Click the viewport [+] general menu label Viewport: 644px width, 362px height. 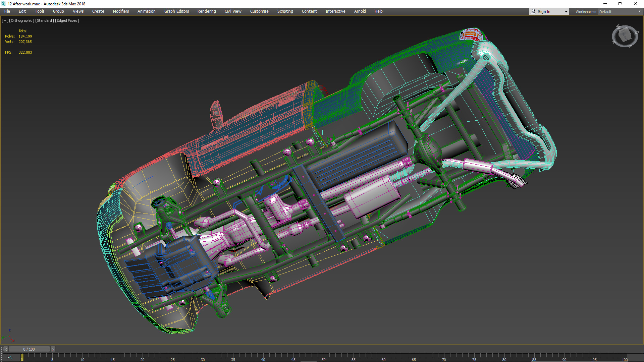click(x=5, y=20)
